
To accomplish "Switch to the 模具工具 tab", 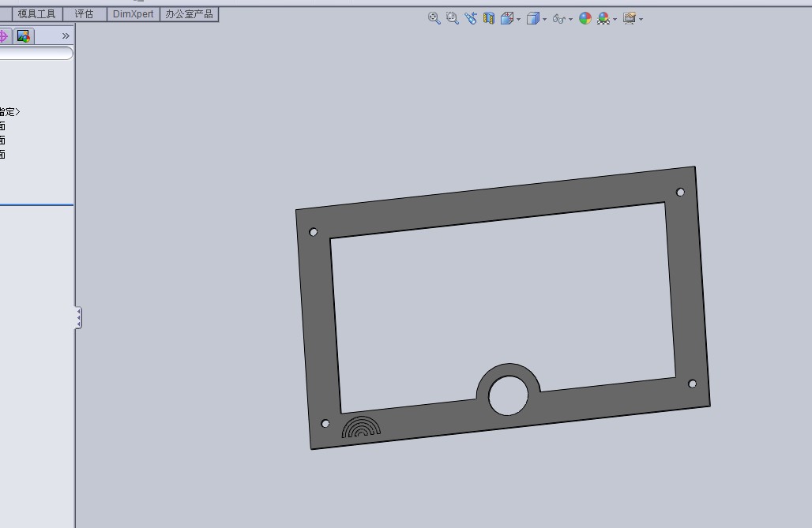I will (37, 14).
